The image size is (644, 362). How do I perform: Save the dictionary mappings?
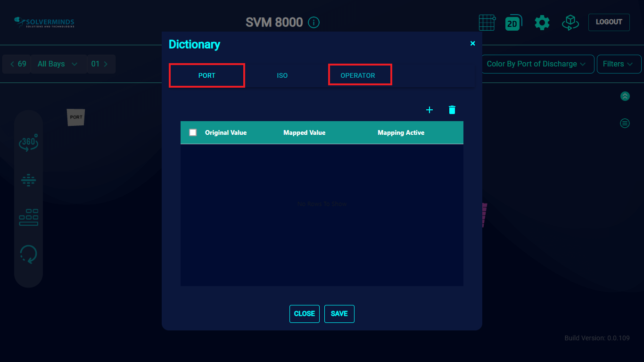(x=339, y=314)
